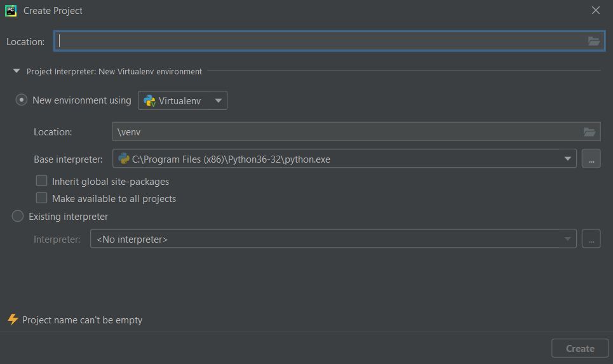This screenshot has height=364, width=613.
Task: Enable Inherit global site-packages checkbox
Action: tap(41, 180)
